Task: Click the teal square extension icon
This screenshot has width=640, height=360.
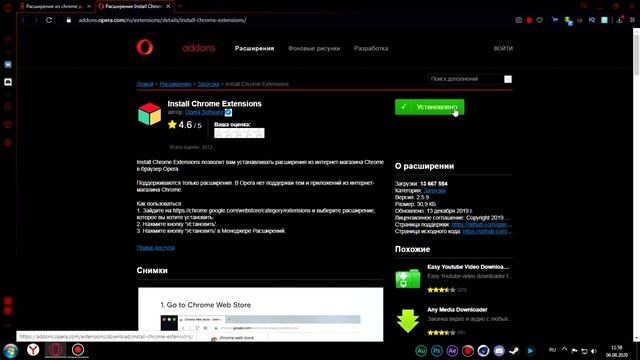Action: 604,20
